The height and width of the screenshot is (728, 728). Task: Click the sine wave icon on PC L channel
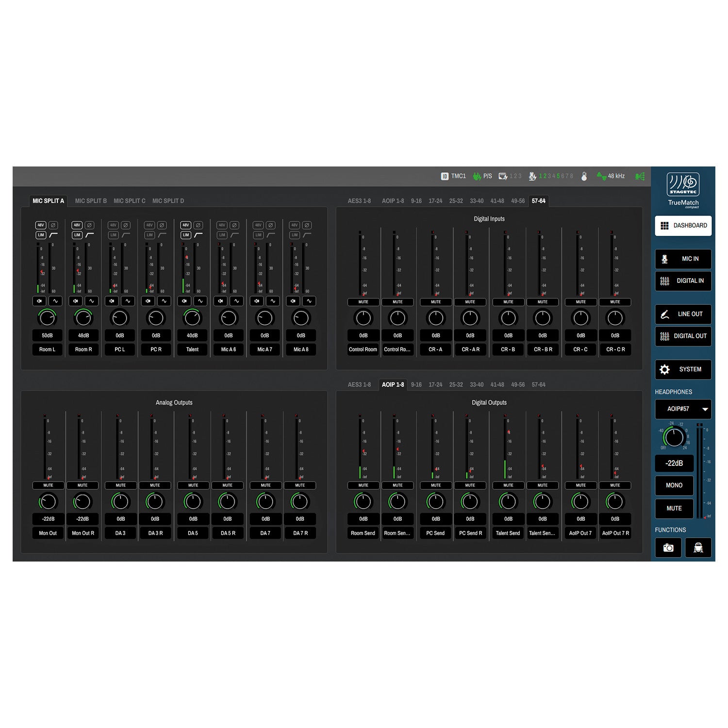(x=128, y=301)
